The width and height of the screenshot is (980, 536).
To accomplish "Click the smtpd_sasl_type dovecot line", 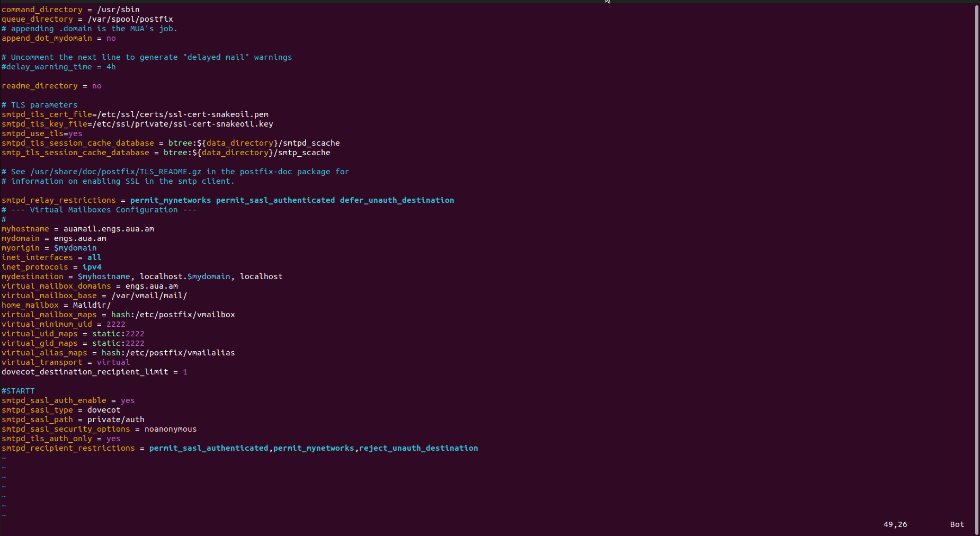I will (x=61, y=410).
